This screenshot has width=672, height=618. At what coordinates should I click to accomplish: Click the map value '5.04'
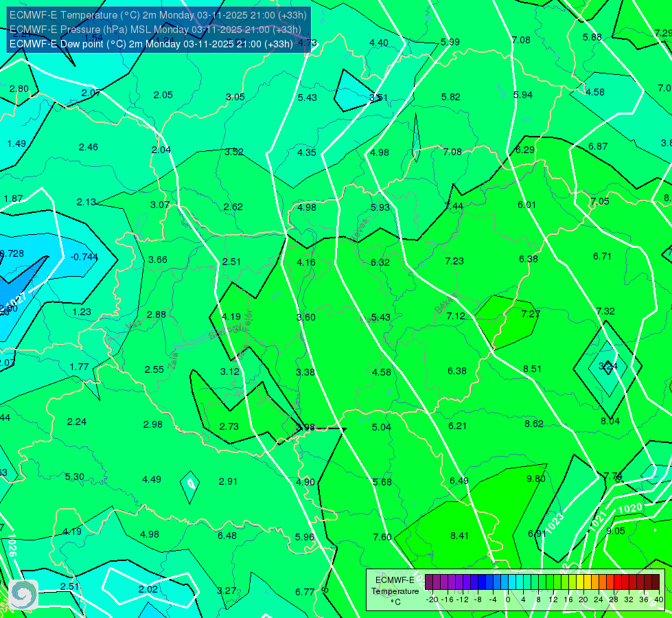pos(382,427)
